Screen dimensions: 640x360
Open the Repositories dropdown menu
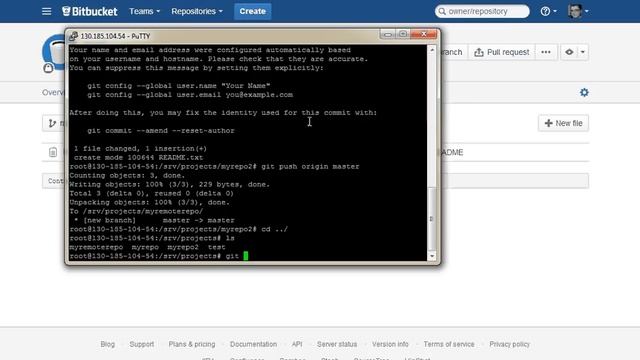[197, 11]
